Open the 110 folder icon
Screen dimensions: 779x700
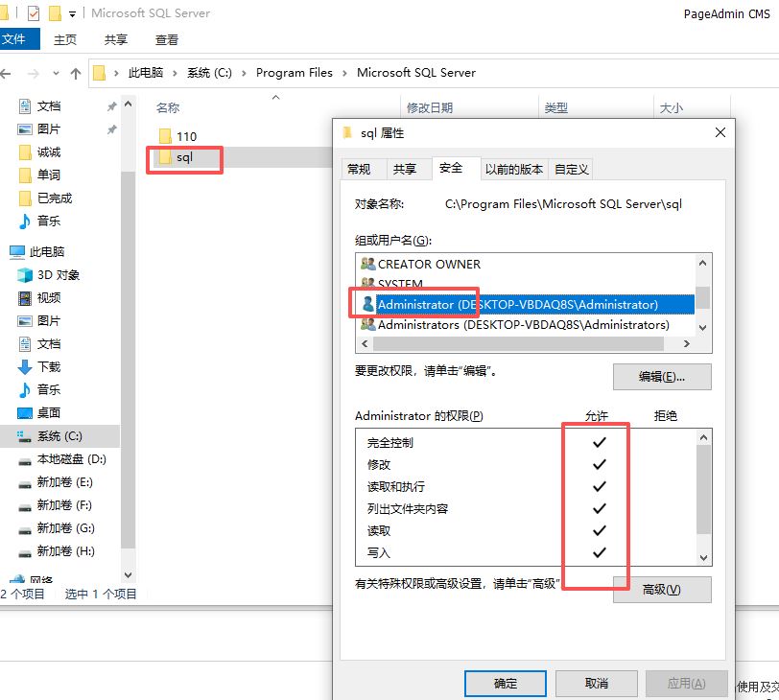tap(164, 136)
